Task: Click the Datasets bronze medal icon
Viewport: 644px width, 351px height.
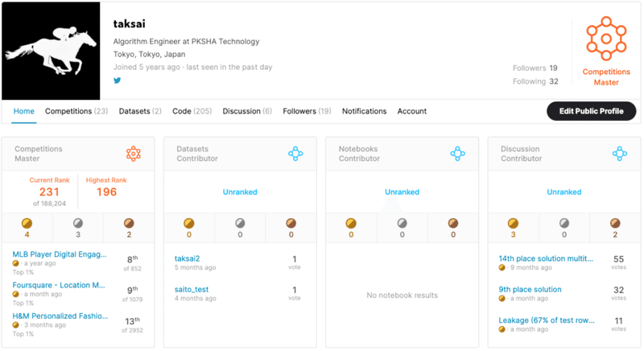Action: tap(291, 223)
